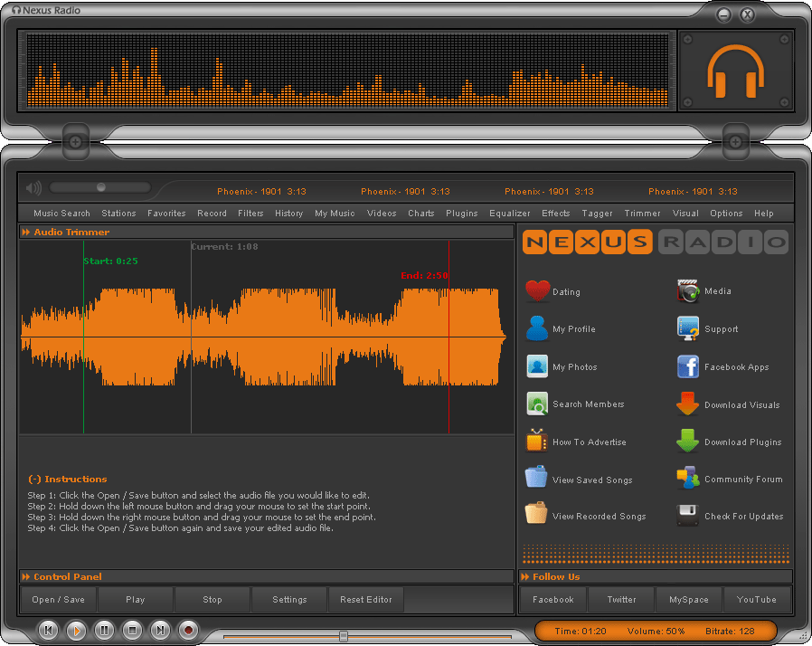This screenshot has height=646, width=812.
Task: Open Facebook Apps icon
Action: point(688,366)
